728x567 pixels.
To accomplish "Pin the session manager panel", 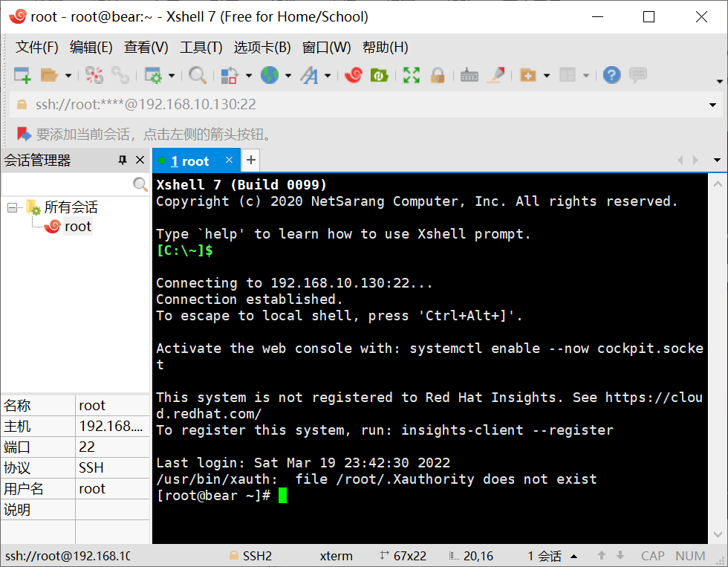I will point(123,161).
